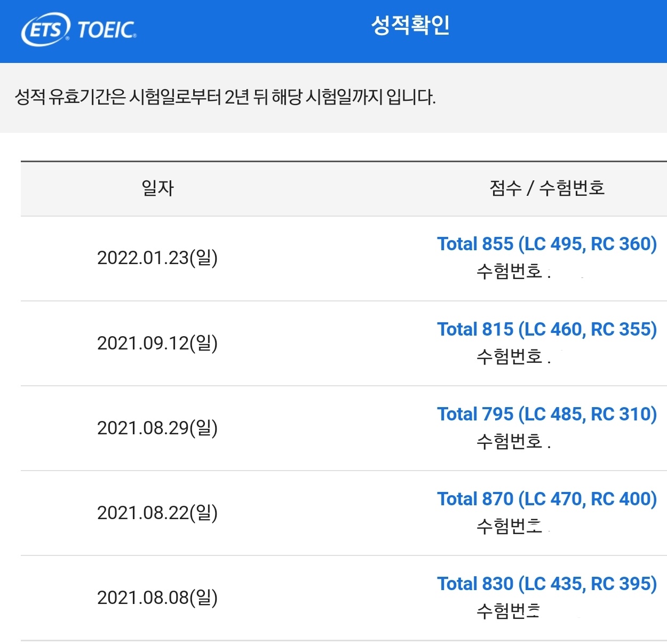667x644 pixels.
Task: Click the 성적확인 page title
Action: [x=410, y=25]
